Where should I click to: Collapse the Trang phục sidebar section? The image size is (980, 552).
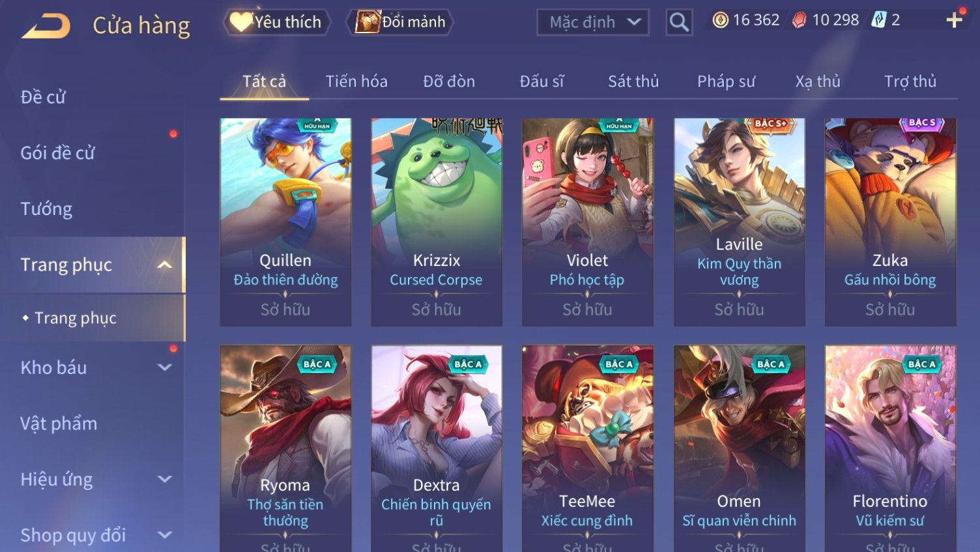[165, 265]
